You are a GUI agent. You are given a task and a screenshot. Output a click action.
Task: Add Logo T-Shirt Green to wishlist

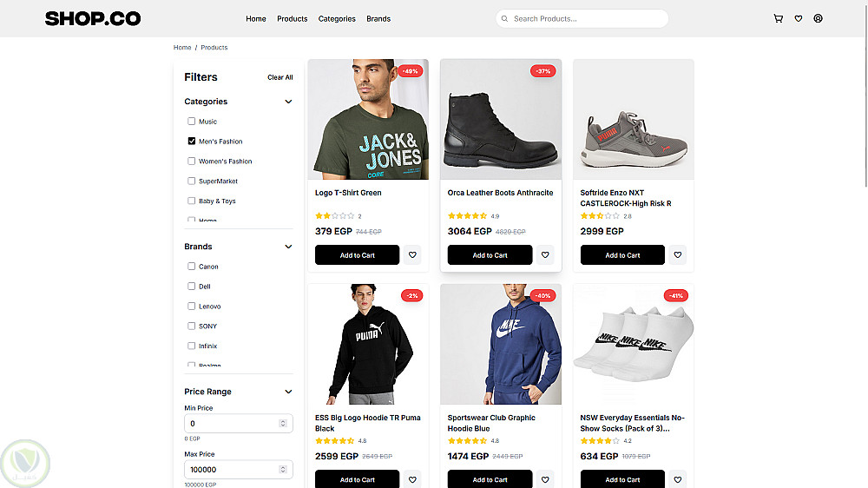click(x=412, y=255)
